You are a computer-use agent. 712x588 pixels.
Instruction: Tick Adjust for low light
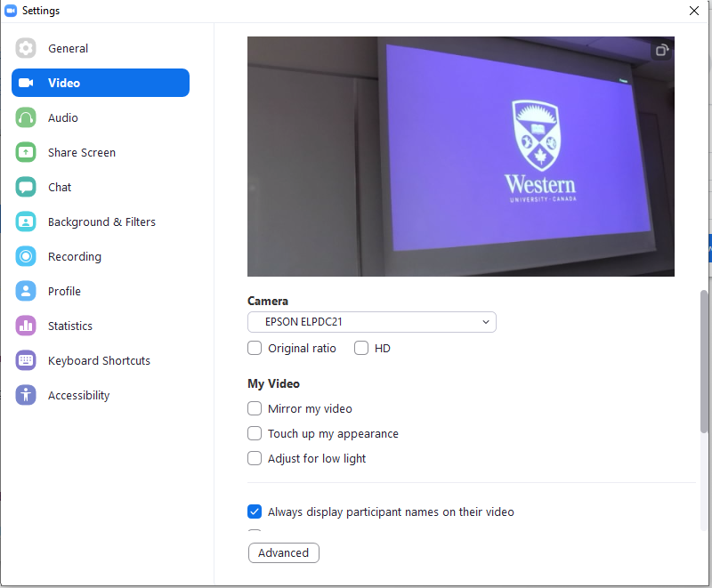pyautogui.click(x=255, y=458)
